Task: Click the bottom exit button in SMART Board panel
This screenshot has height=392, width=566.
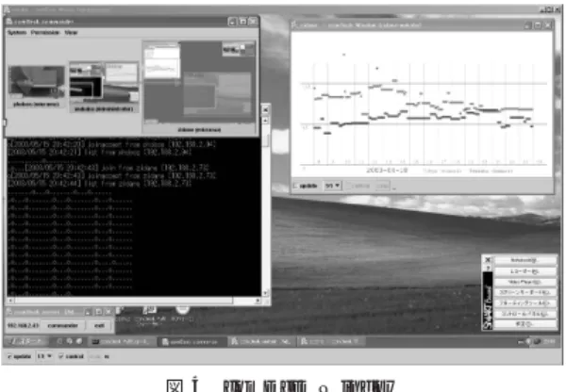Action: point(524,324)
